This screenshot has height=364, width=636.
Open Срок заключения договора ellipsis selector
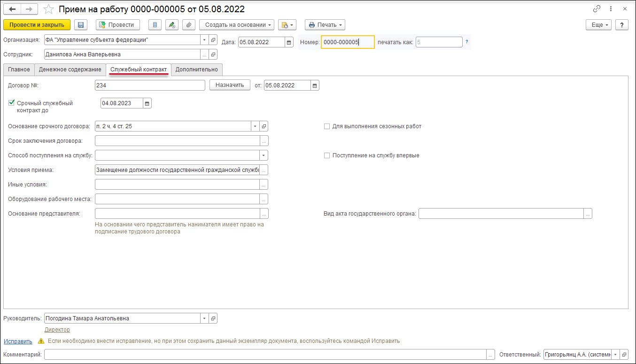[x=264, y=141]
